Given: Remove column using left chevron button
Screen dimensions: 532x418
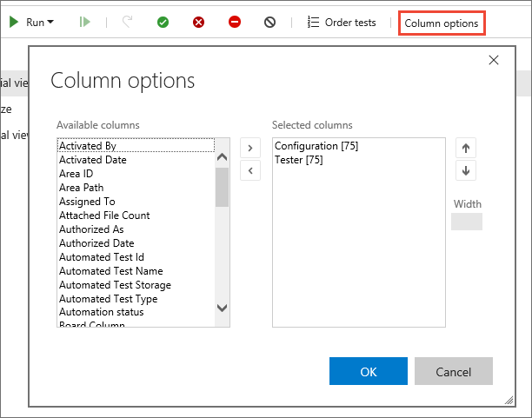Looking at the screenshot, I should click(250, 170).
